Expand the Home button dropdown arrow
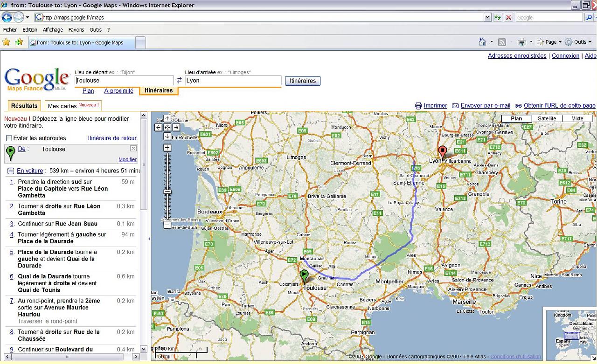 [x=492, y=42]
